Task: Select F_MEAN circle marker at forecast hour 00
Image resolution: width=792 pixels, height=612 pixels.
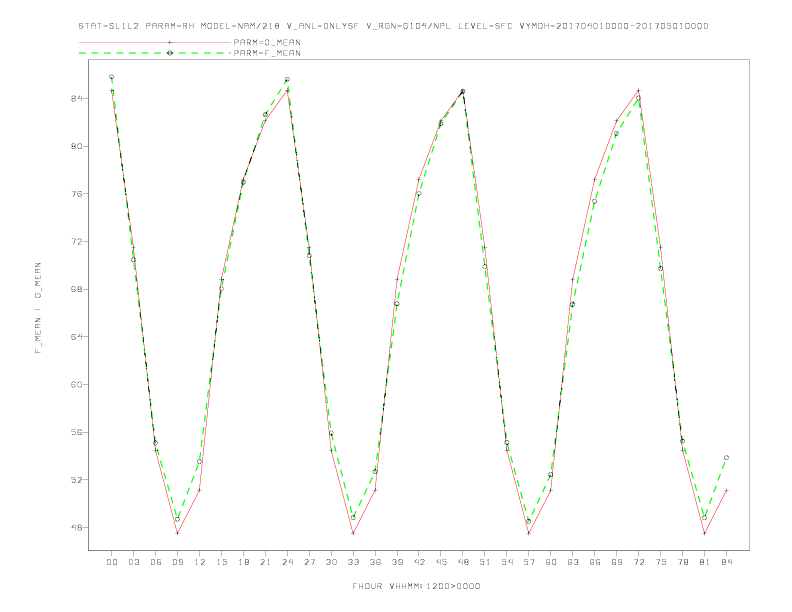Action: coord(112,77)
